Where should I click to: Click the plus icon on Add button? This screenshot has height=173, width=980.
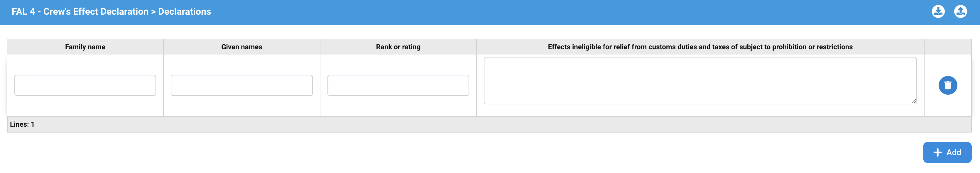pyautogui.click(x=937, y=152)
